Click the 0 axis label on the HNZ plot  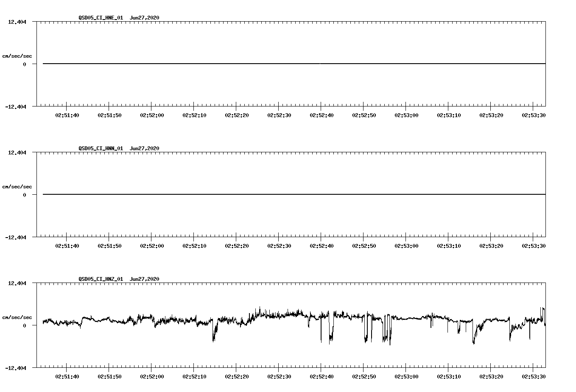[25, 326]
